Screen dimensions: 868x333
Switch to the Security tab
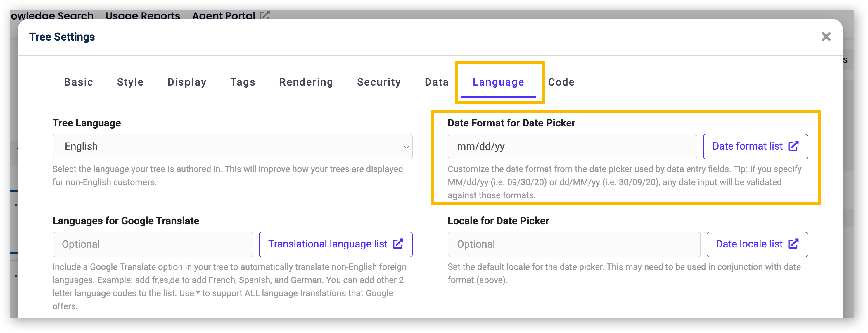379,82
